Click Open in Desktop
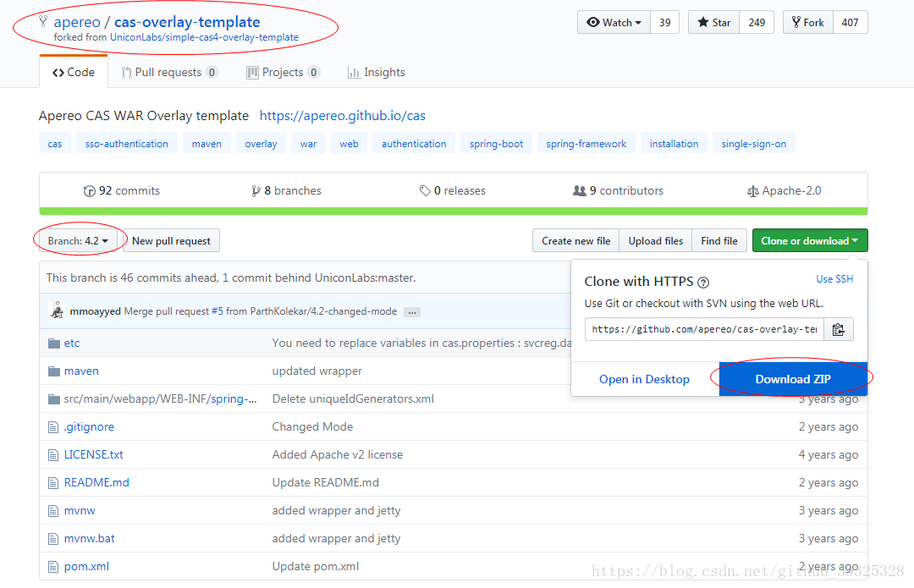The image size is (914, 588). [645, 379]
